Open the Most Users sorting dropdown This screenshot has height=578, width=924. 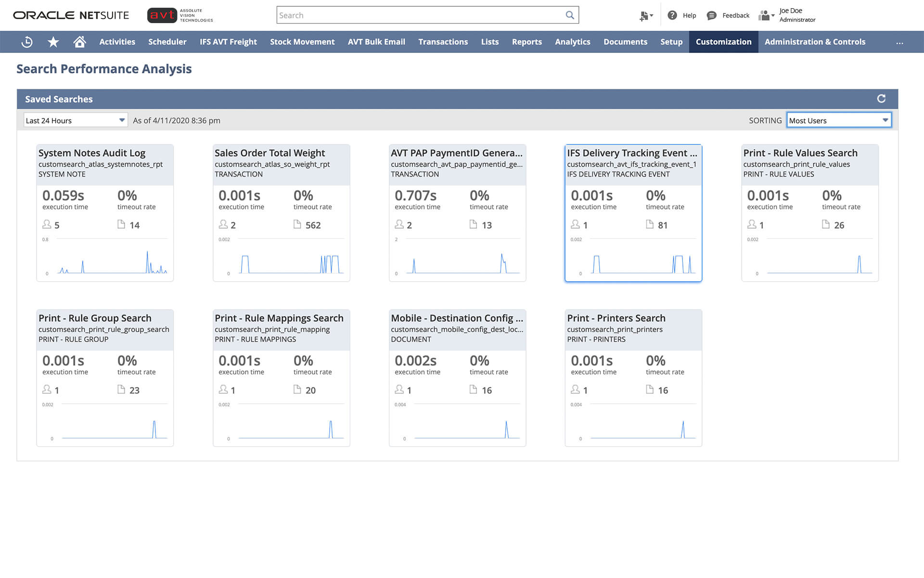point(839,120)
